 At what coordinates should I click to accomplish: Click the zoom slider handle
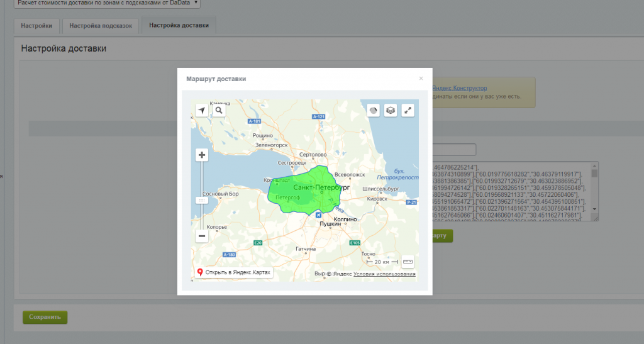[202, 201]
